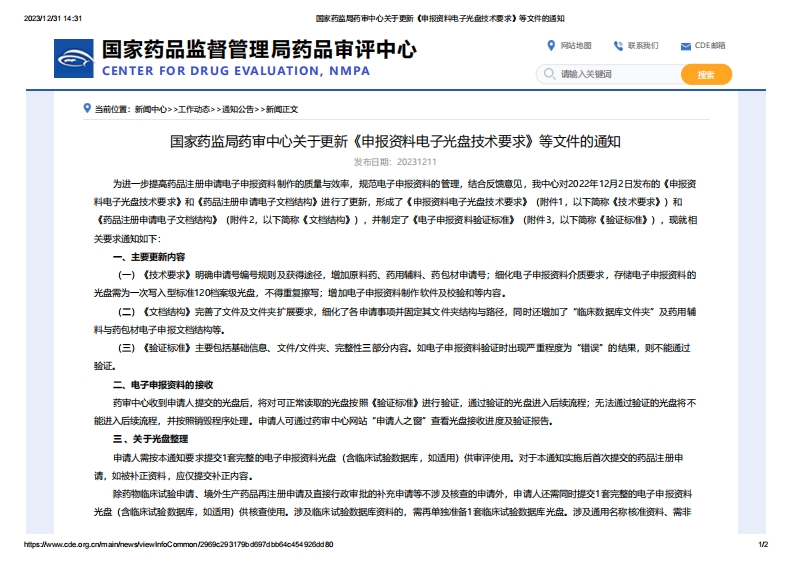The height and width of the screenshot is (561, 793).
Task: Click the phone icon beside 联系我们
Action: 618,46
